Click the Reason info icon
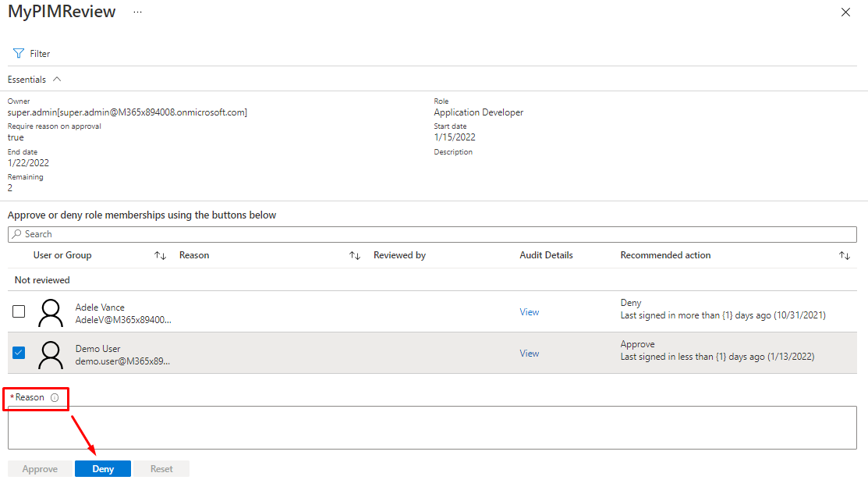868x487 pixels. tap(55, 398)
